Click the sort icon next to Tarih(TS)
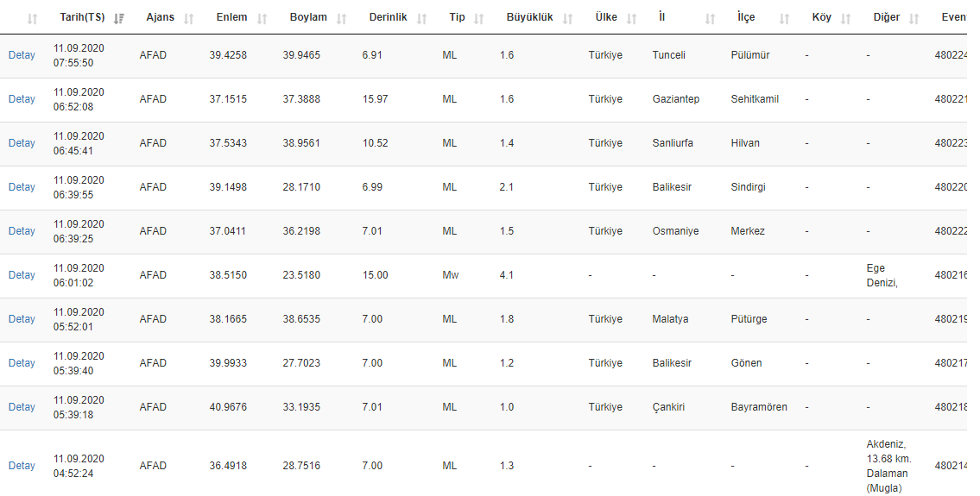 tap(118, 18)
